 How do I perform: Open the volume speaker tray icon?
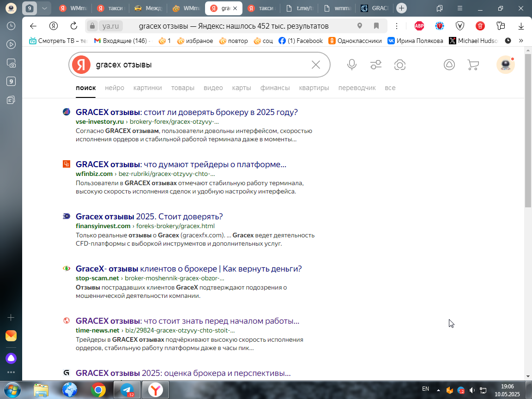pyautogui.click(x=472, y=390)
